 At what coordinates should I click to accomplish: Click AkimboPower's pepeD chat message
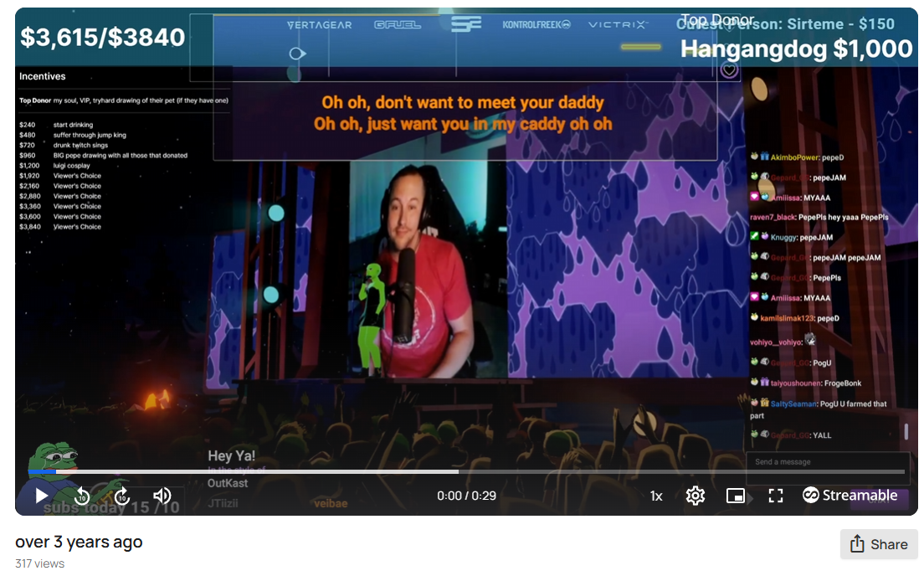coord(798,157)
